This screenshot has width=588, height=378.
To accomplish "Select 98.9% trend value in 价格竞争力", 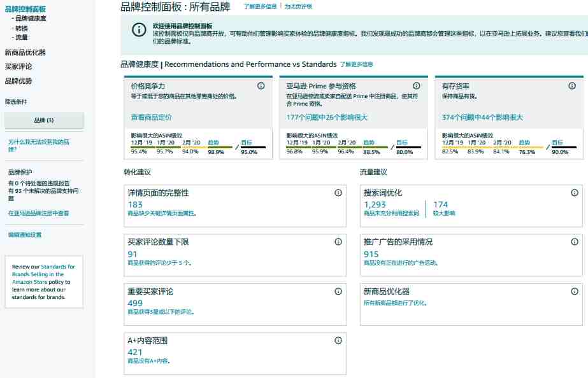I will (x=216, y=151).
